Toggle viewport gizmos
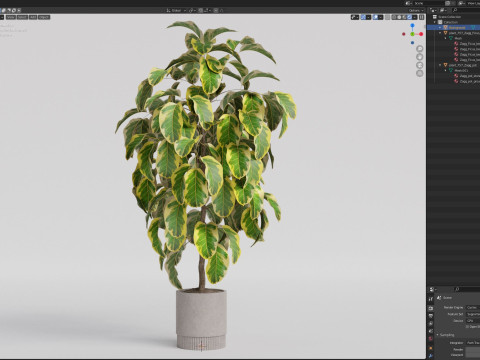The image size is (480, 360). pos(363,17)
